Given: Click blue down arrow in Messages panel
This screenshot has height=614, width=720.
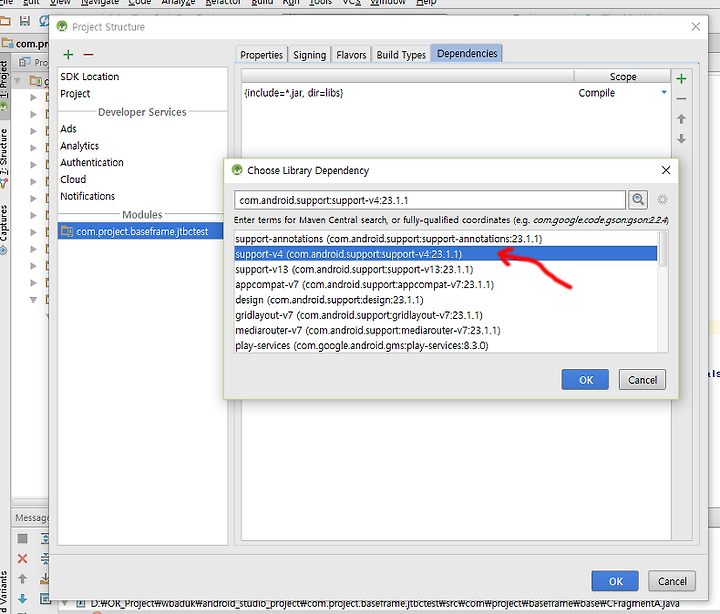Looking at the screenshot, I should click(x=22, y=598).
